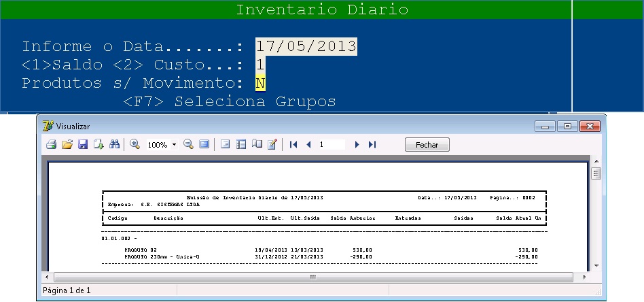Toggle the thumbnails panel icon
The image size is (644, 302).
pos(241,145)
